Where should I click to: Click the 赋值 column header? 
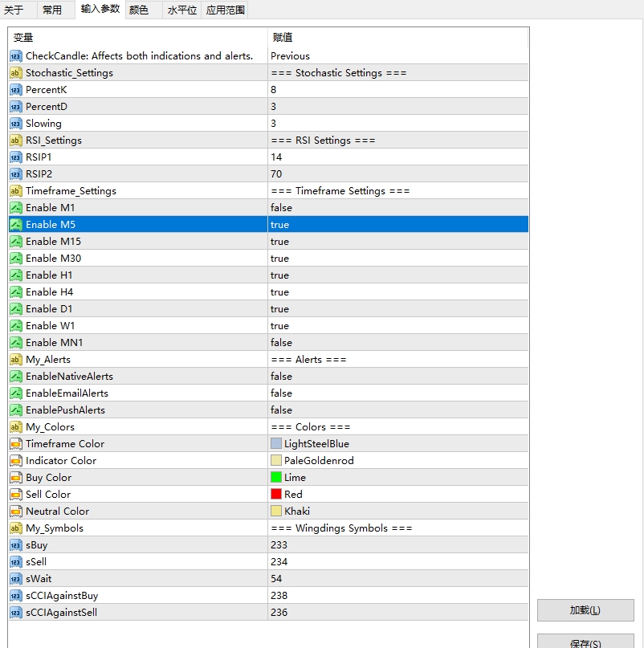click(398, 38)
